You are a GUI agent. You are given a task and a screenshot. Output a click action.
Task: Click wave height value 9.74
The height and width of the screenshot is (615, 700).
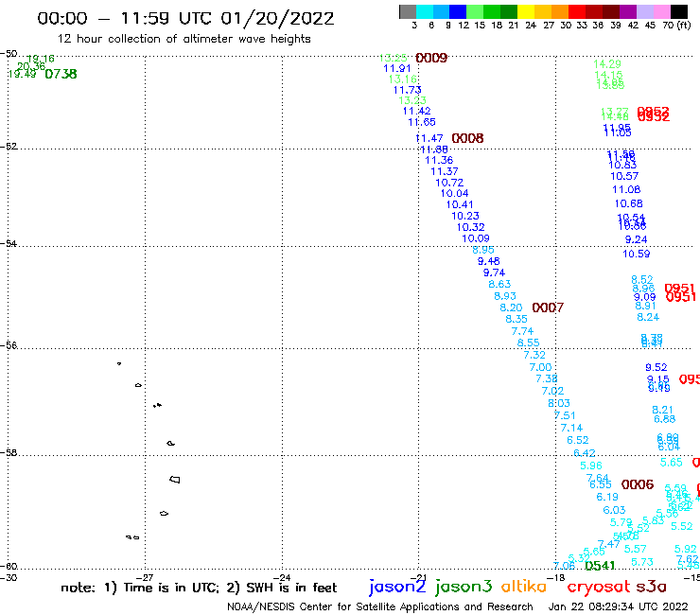(494, 272)
